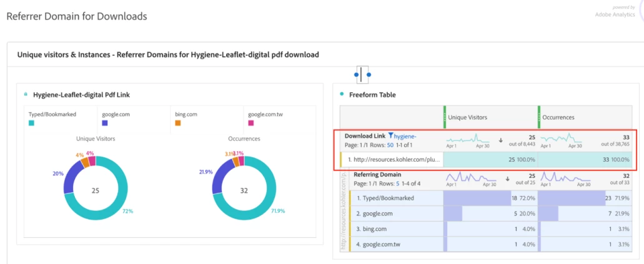
Task: Click the Occurrences donut center value 32
Action: pyautogui.click(x=245, y=190)
